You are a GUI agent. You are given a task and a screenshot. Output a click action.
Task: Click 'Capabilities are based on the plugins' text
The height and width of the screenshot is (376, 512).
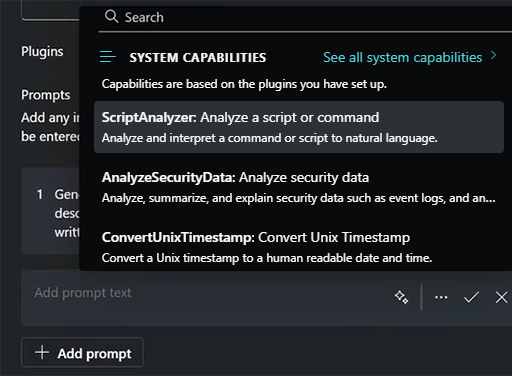(x=244, y=84)
